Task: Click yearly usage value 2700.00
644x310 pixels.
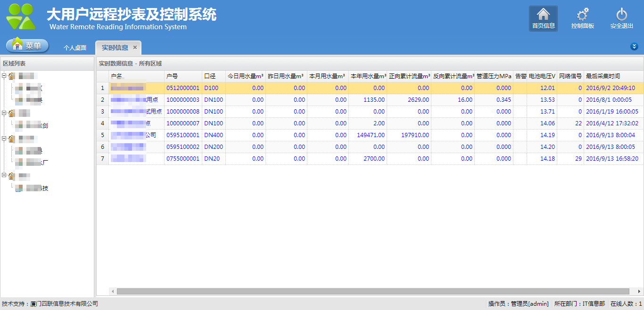Action: (x=374, y=159)
